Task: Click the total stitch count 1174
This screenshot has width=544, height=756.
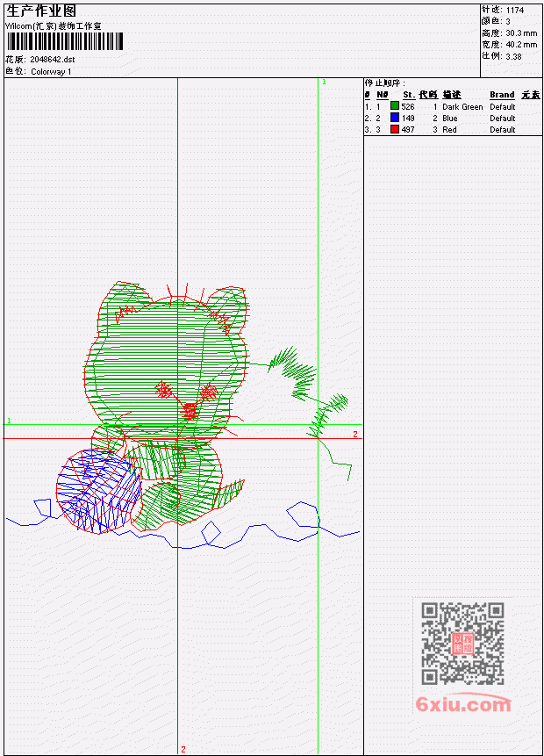Action: pyautogui.click(x=515, y=10)
